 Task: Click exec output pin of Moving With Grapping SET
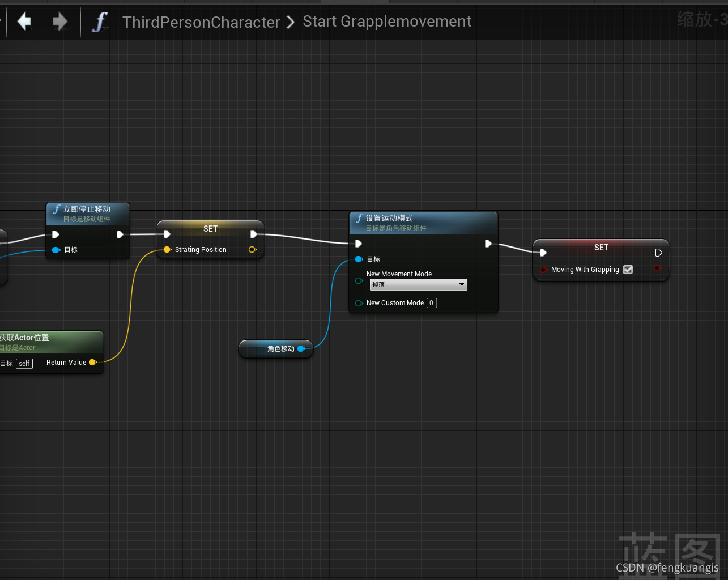pyautogui.click(x=658, y=253)
